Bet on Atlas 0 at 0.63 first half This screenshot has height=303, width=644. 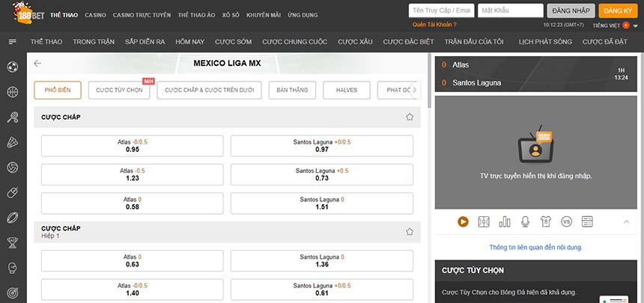pyautogui.click(x=133, y=260)
